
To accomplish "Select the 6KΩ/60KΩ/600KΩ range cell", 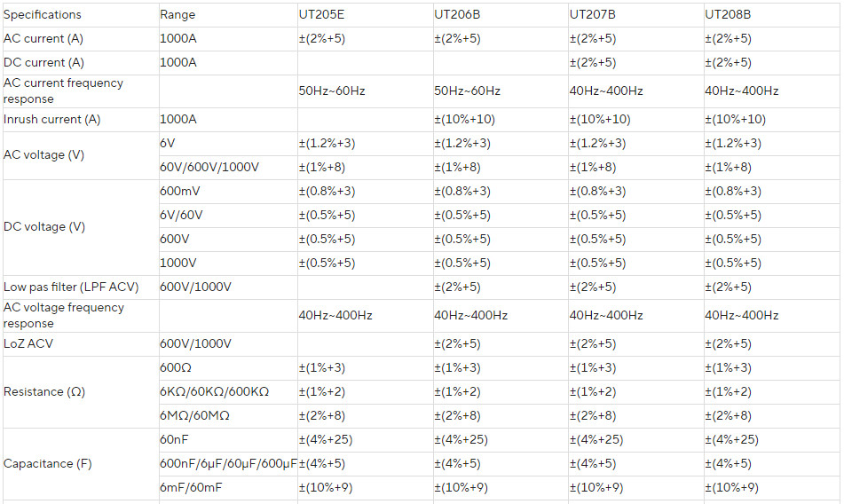I will 214,391.
